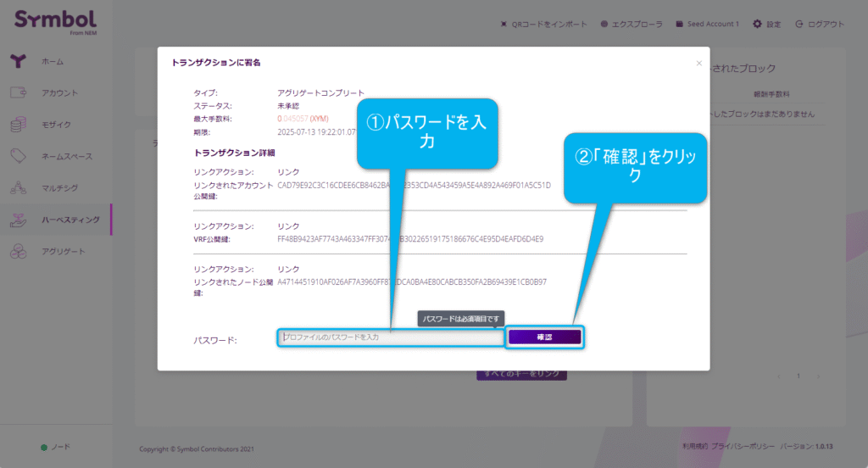Image resolution: width=868 pixels, height=468 pixels.
Task: Select ハーベスティング menu item
Action: click(71, 220)
